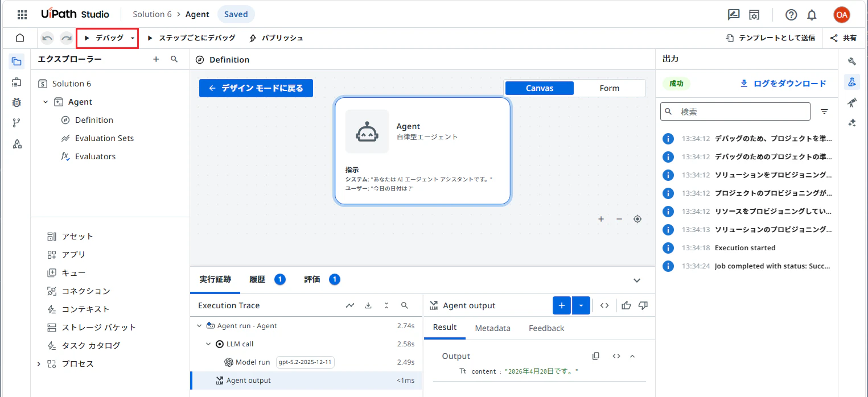Open the blue add button dropdown arrow
Viewport: 868px width, 397px height.
(x=581, y=305)
